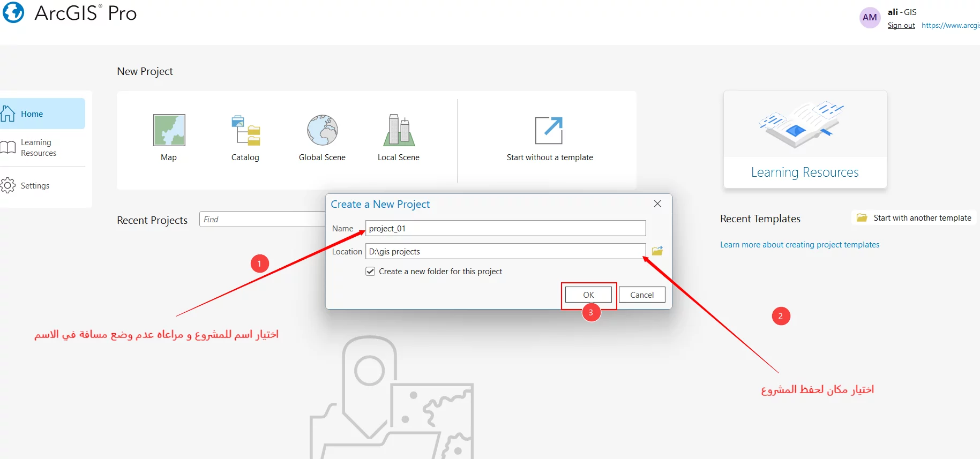980x459 pixels.
Task: Click the Sign out link
Action: pyautogui.click(x=901, y=25)
